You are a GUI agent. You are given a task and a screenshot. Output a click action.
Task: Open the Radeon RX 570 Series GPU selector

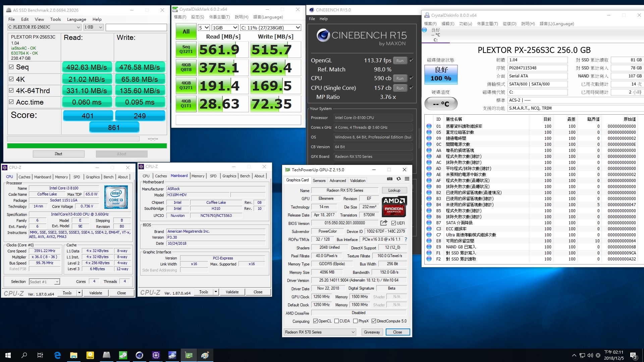tap(320, 332)
